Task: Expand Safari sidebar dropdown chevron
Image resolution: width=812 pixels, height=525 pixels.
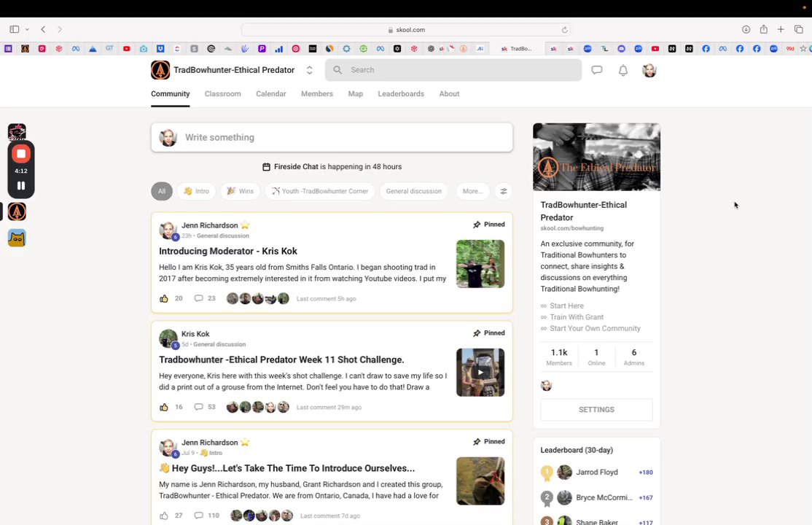Action: pyautogui.click(x=27, y=30)
